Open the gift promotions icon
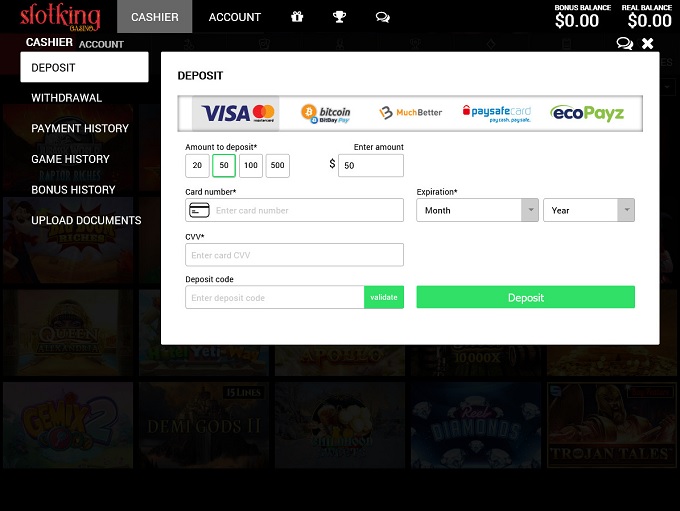680x511 pixels. (297, 17)
